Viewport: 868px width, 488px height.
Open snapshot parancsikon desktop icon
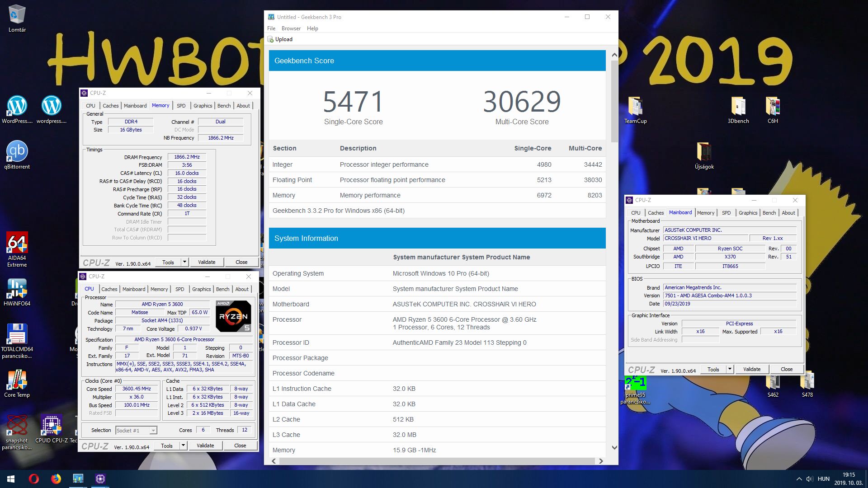pyautogui.click(x=17, y=432)
